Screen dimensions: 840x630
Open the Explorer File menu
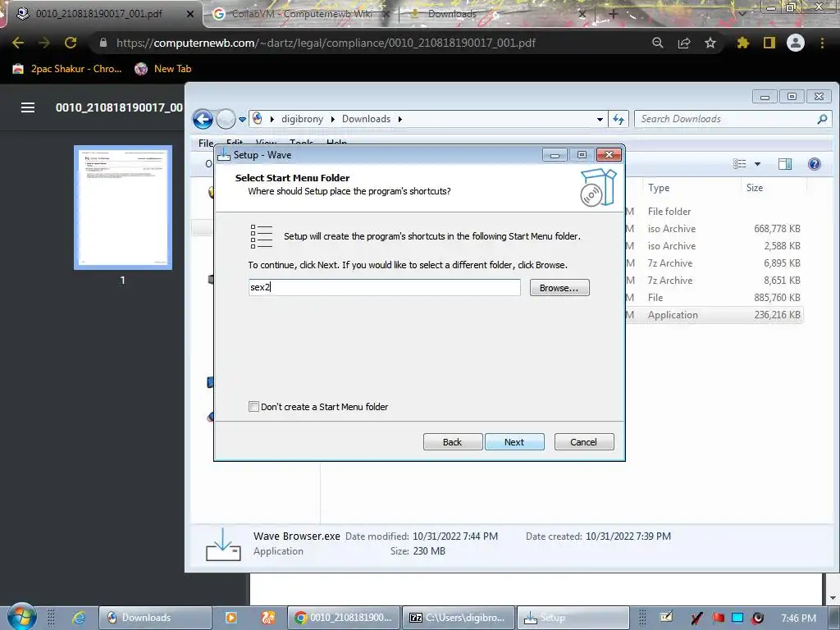click(206, 143)
